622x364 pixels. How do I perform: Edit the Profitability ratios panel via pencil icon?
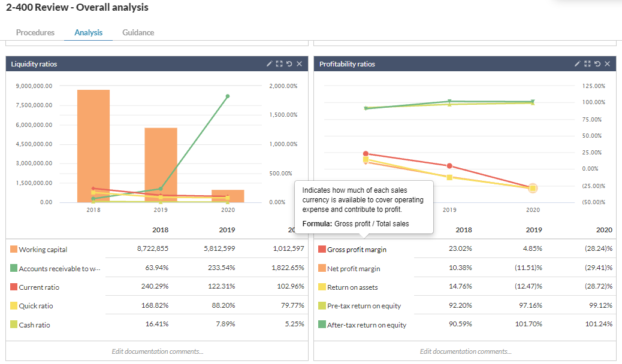[578, 64]
